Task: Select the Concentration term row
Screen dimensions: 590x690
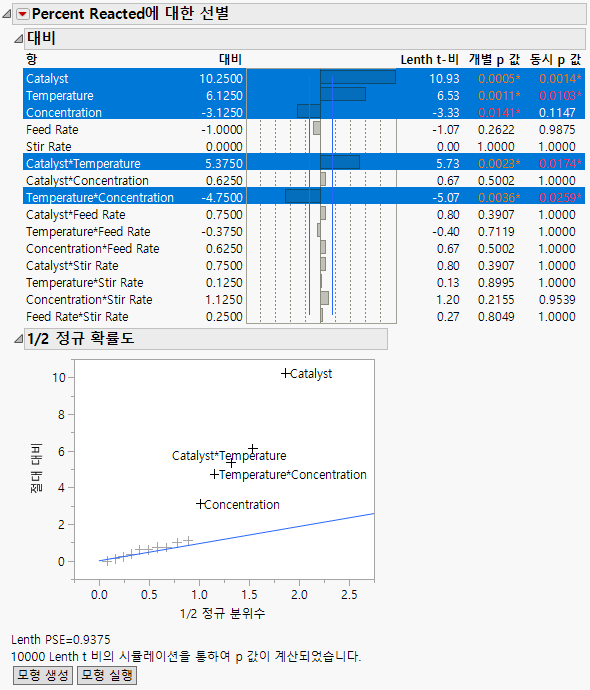Action: (x=304, y=112)
